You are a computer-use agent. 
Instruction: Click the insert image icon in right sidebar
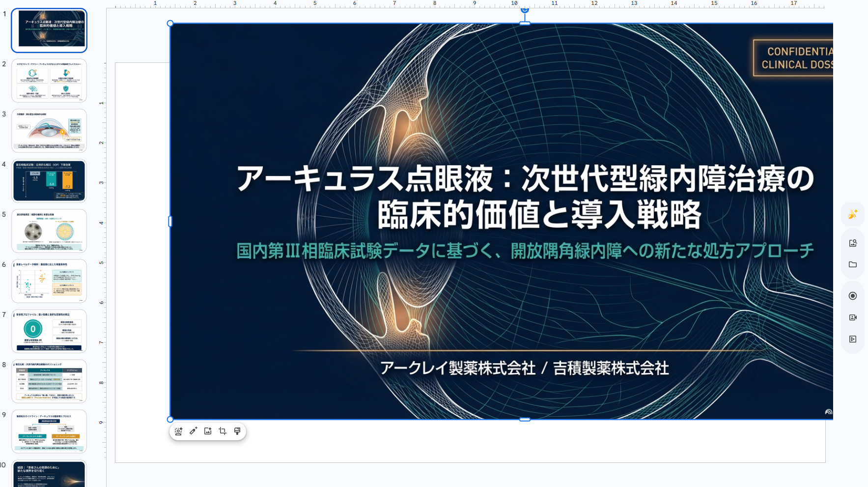(x=853, y=243)
